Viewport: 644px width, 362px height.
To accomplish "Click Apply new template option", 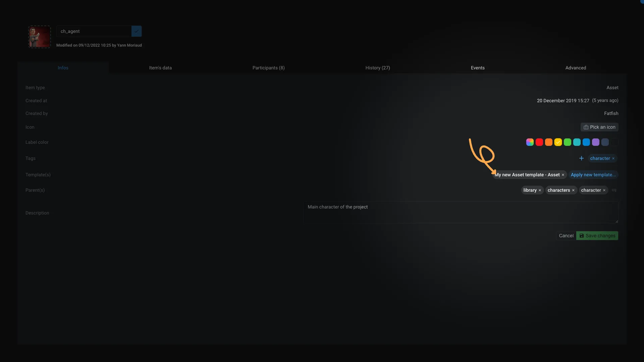I will [x=593, y=175].
